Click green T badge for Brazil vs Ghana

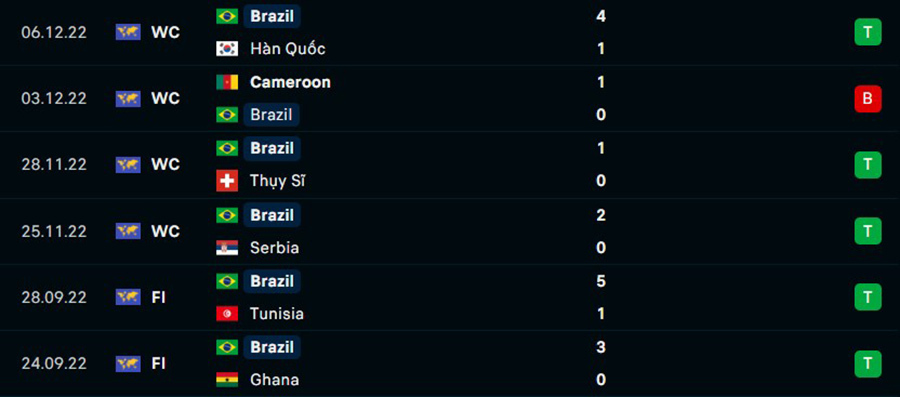tap(867, 363)
